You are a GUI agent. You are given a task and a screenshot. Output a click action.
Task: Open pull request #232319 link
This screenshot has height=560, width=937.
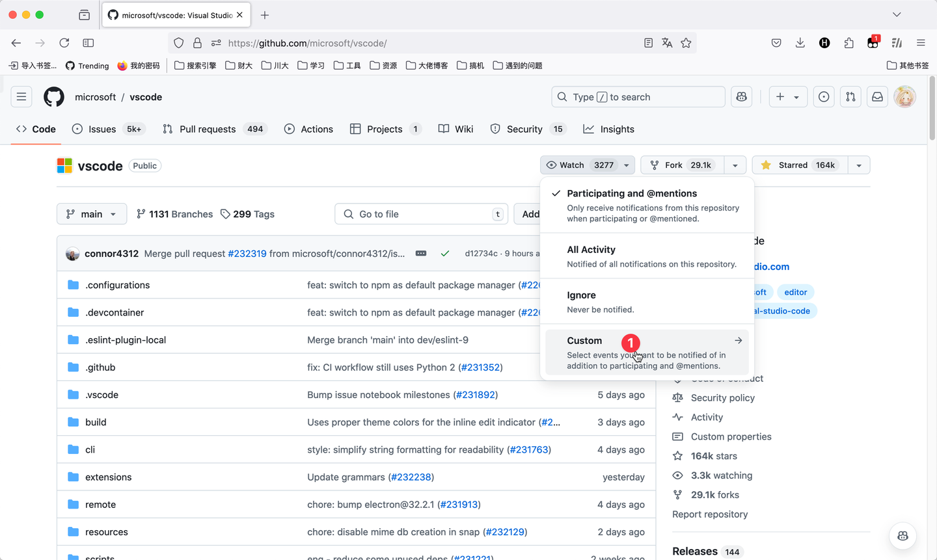click(x=247, y=254)
